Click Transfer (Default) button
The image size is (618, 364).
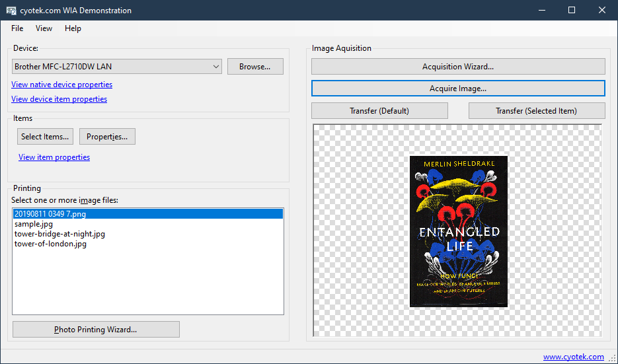click(x=379, y=111)
